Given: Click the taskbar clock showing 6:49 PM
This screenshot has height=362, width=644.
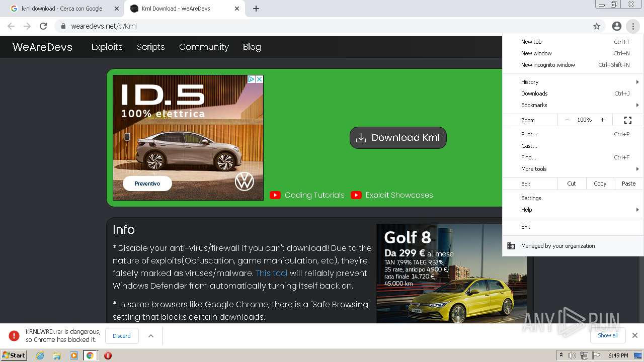Looking at the screenshot, I should (618, 355).
